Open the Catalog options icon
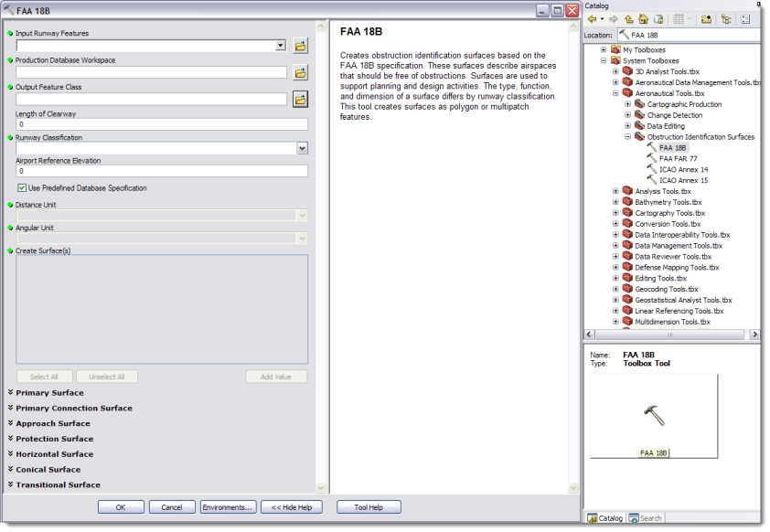This screenshot has height=532, width=770. (745, 19)
